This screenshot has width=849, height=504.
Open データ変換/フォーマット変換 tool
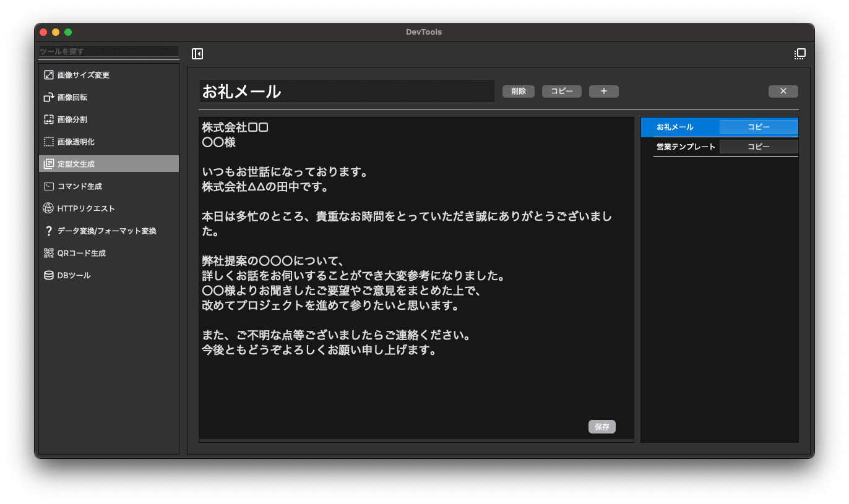(106, 231)
